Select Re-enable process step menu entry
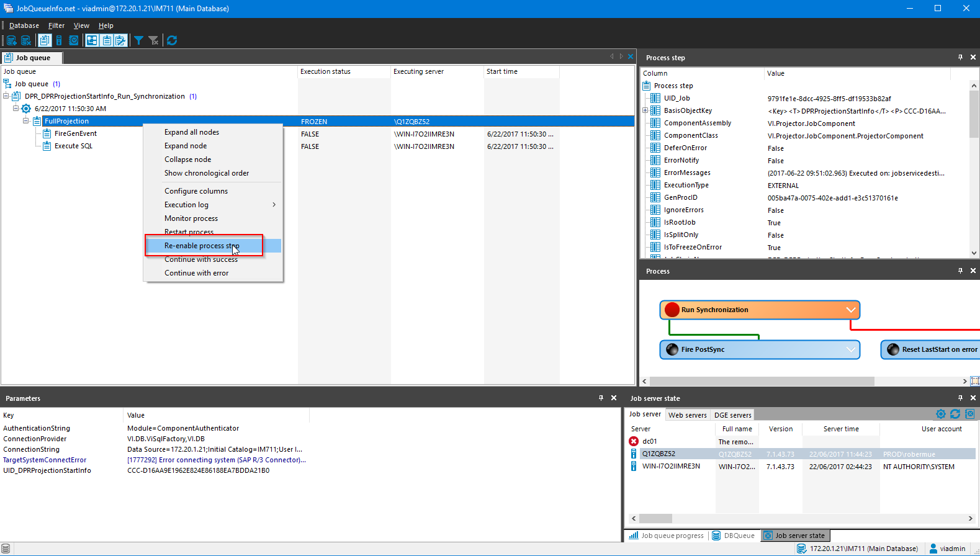 pyautogui.click(x=201, y=246)
